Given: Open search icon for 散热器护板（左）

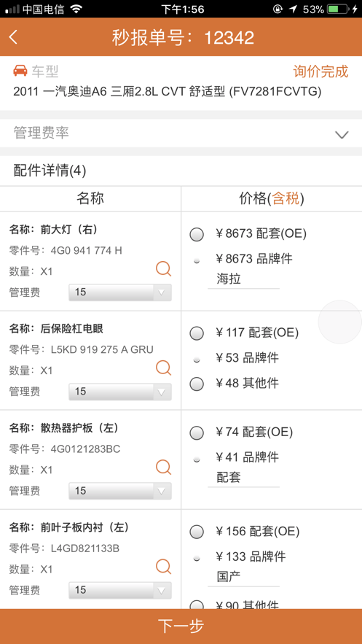Looking at the screenshot, I should point(163,467).
